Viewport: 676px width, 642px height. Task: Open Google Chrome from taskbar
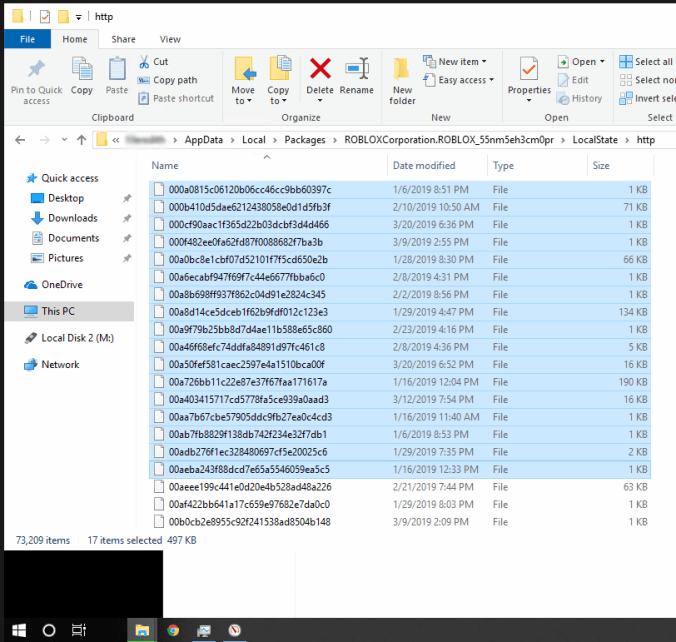[173, 630]
